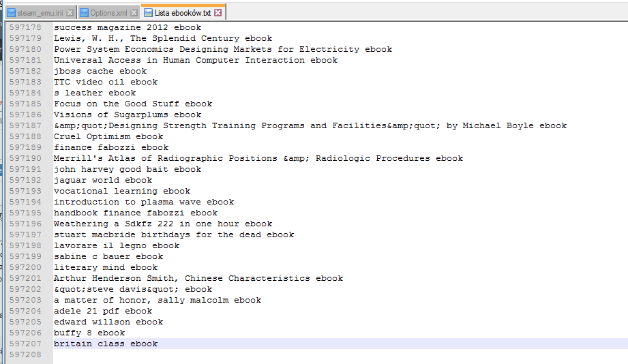Click the 'Power System Economics' line
The image size is (628, 364).
tap(223, 49)
